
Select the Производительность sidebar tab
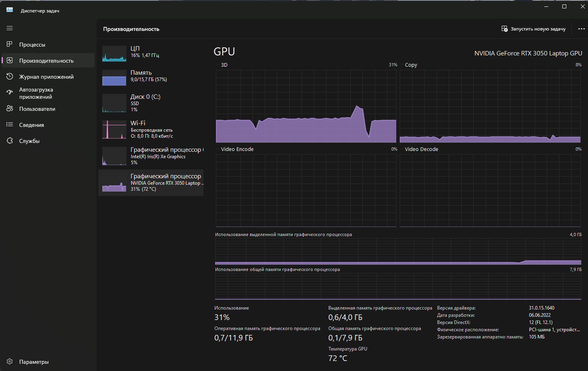point(48,60)
